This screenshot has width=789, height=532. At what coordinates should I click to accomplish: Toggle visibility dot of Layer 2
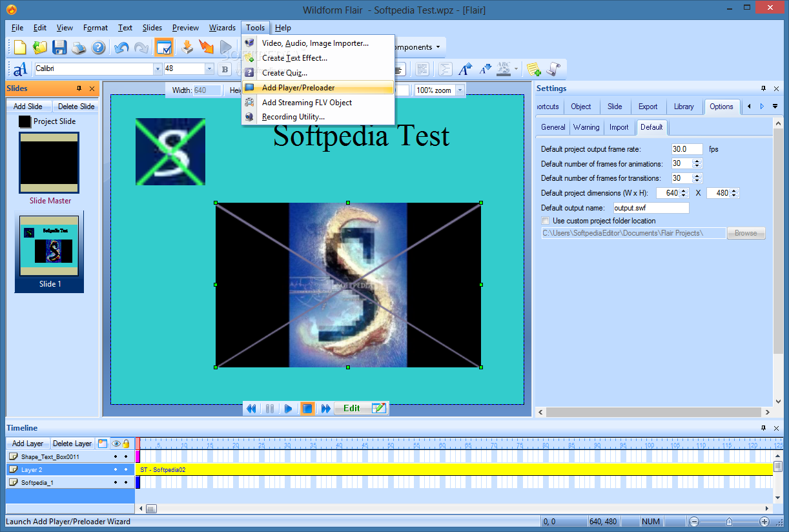(116, 469)
